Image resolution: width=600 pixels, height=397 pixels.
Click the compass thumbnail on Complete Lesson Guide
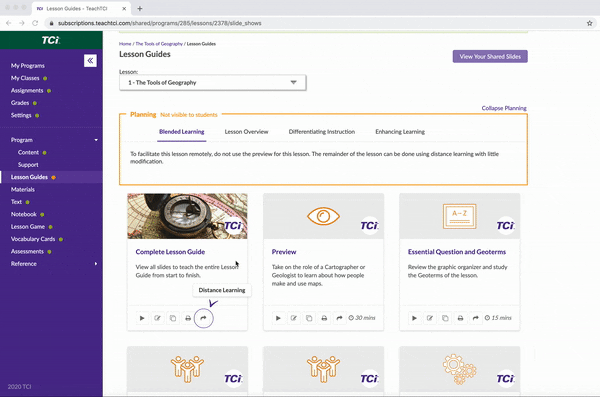tap(188, 216)
